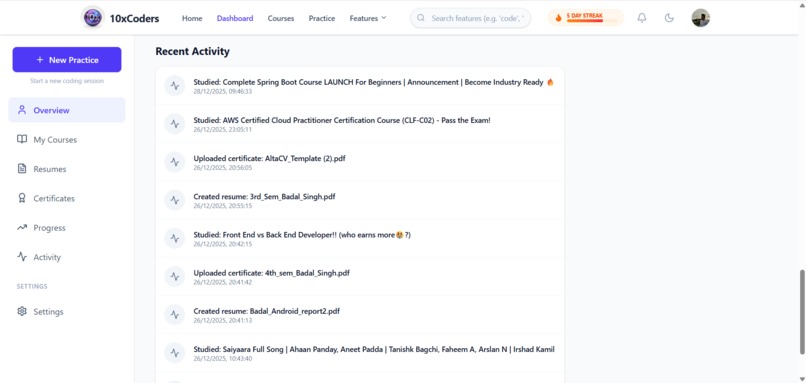Image resolution: width=806 pixels, height=383 pixels.
Task: Open Progress label in sidebar
Action: (x=49, y=228)
